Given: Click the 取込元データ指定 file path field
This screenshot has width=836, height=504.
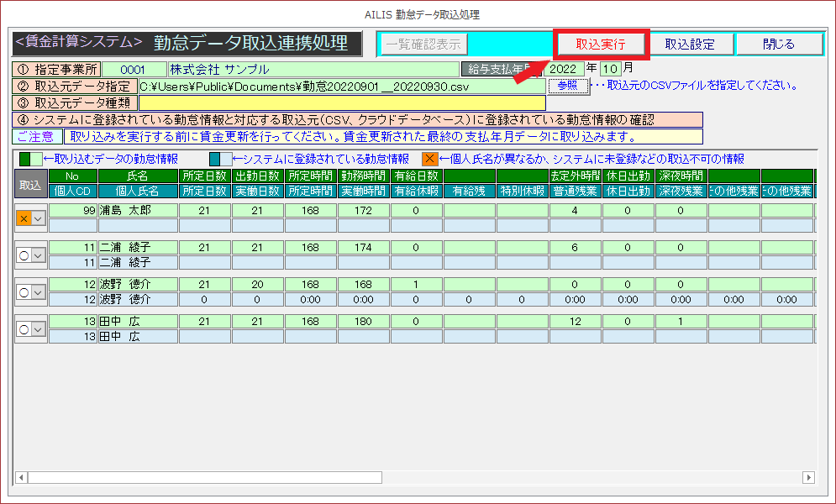Looking at the screenshot, I should (340, 86).
